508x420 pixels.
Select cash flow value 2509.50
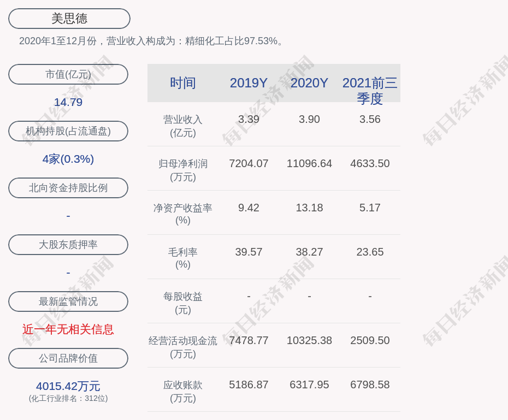tap(370, 340)
